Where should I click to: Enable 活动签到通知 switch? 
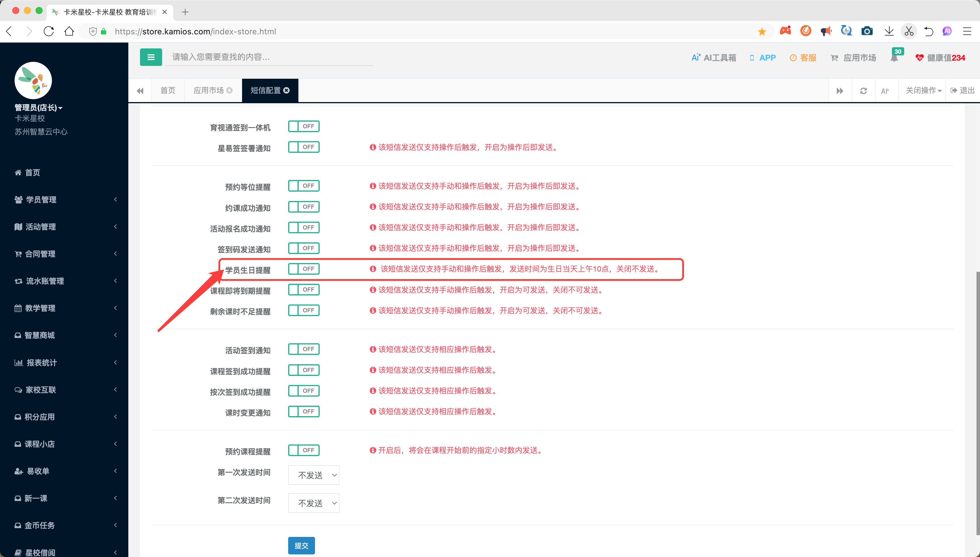pos(304,349)
